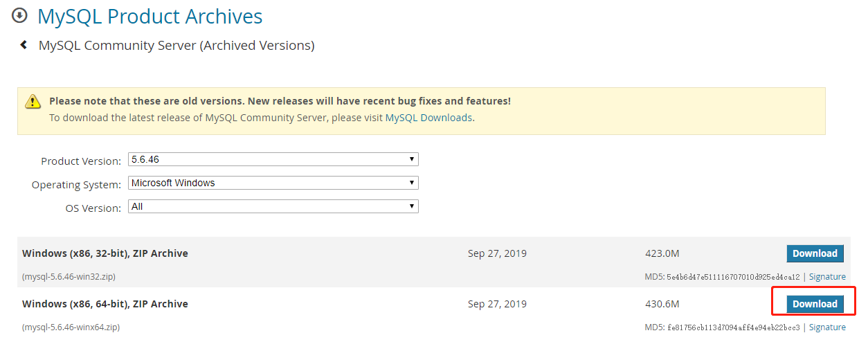Click the 32-bit archive MD5 hash
The width and height of the screenshot is (868, 342).
[733, 277]
